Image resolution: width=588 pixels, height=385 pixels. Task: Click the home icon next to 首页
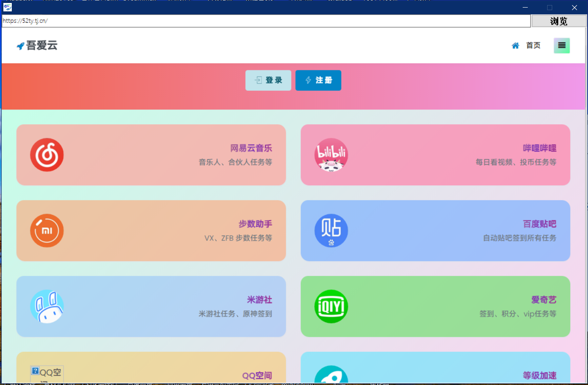[516, 45]
